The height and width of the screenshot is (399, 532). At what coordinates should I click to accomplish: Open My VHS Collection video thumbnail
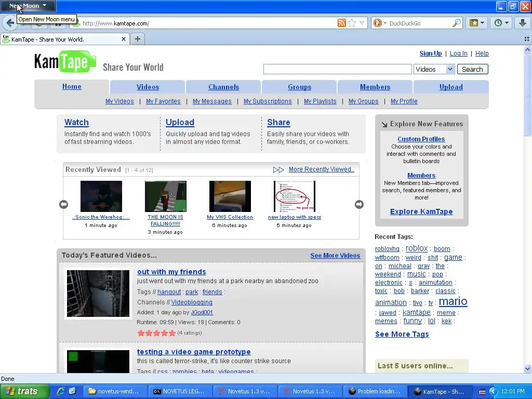[x=230, y=196]
